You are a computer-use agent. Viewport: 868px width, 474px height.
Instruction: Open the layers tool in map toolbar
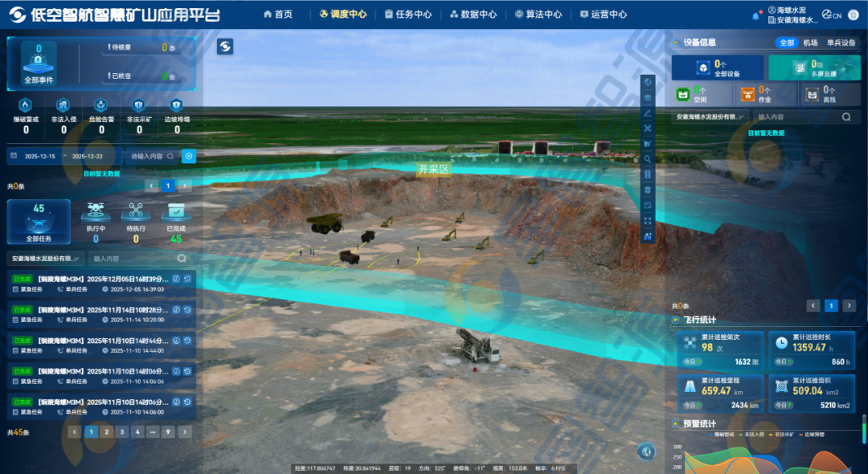click(x=648, y=98)
